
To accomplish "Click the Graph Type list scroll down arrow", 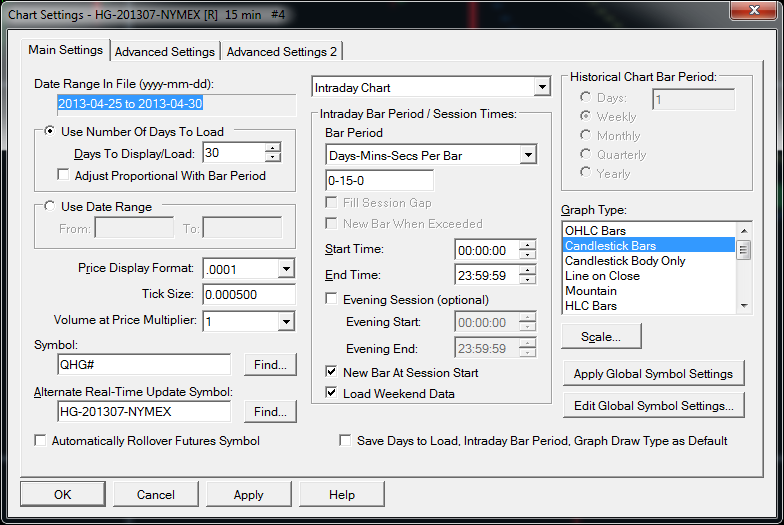I will [744, 306].
